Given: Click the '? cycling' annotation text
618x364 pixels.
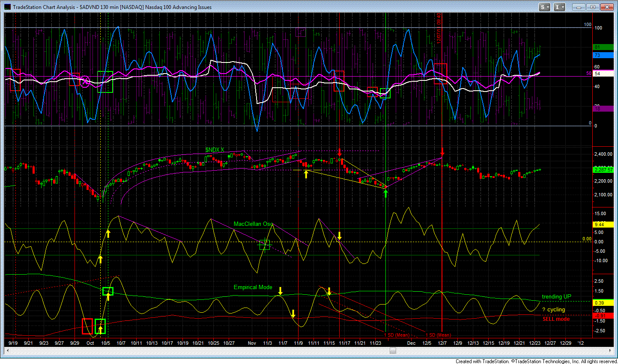Looking at the screenshot, I should point(554,309).
